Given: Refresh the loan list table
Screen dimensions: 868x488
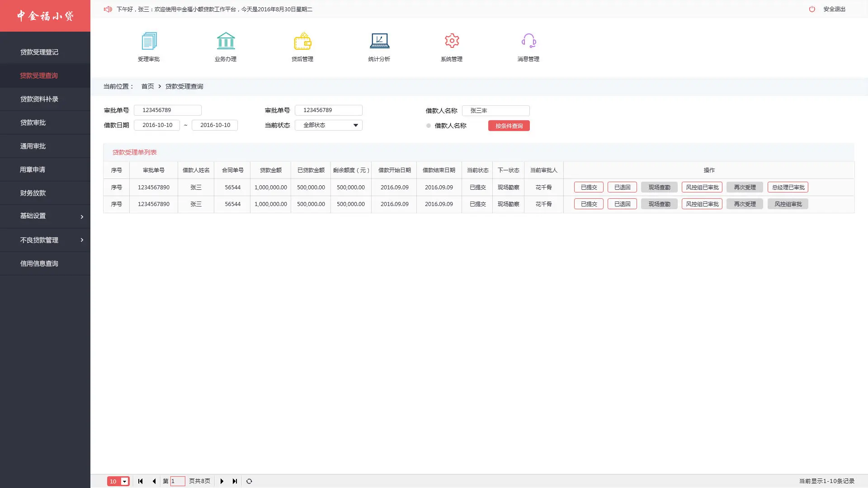Looking at the screenshot, I should pyautogui.click(x=249, y=481).
